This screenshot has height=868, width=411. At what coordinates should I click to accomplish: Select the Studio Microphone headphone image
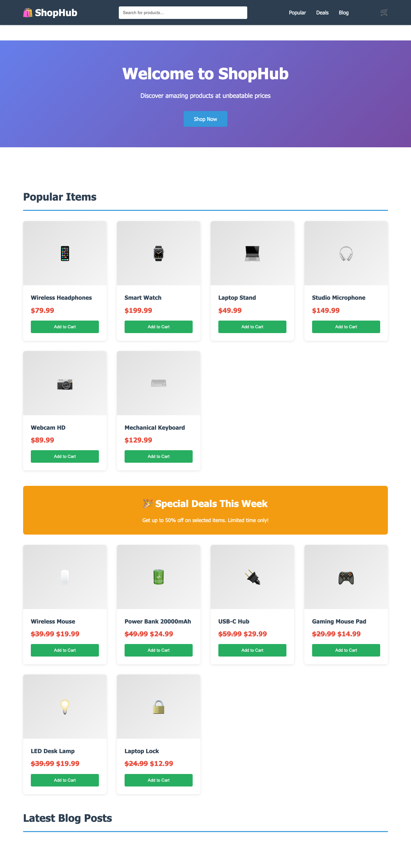(x=346, y=253)
